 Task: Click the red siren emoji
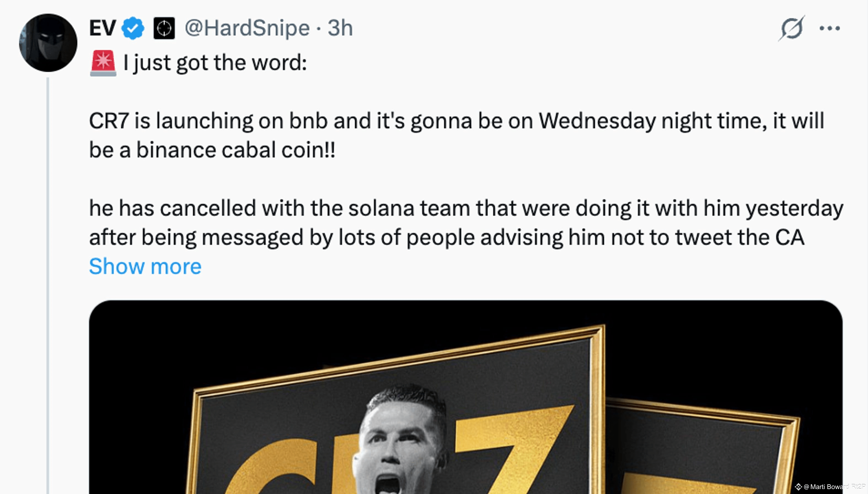103,63
